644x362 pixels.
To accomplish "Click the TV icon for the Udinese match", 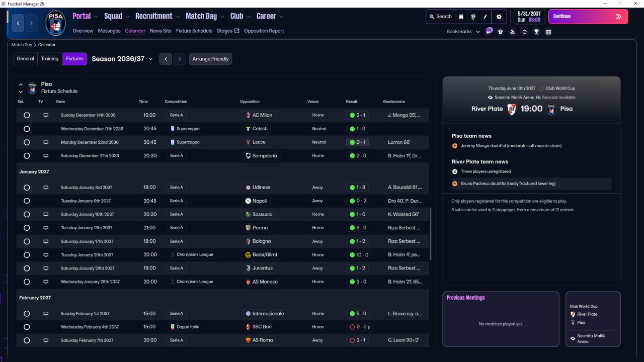I will 46,188.
